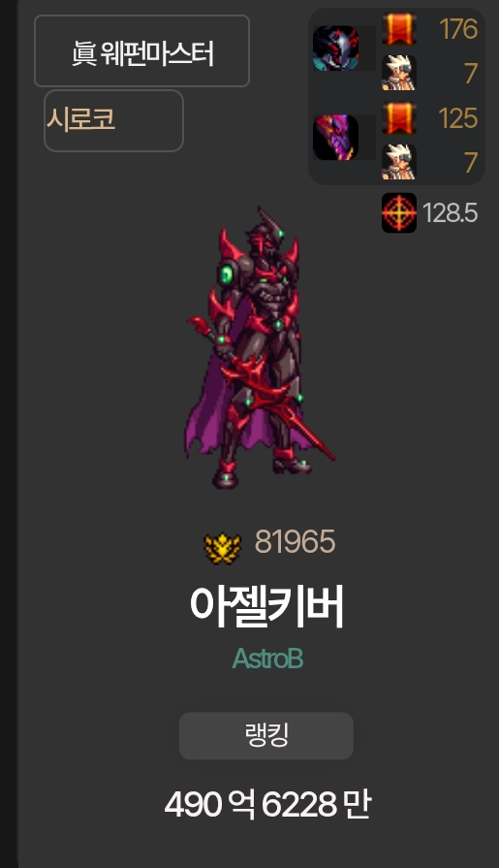Open the purple dragon boss icon
The image size is (499, 868).
click(336, 138)
